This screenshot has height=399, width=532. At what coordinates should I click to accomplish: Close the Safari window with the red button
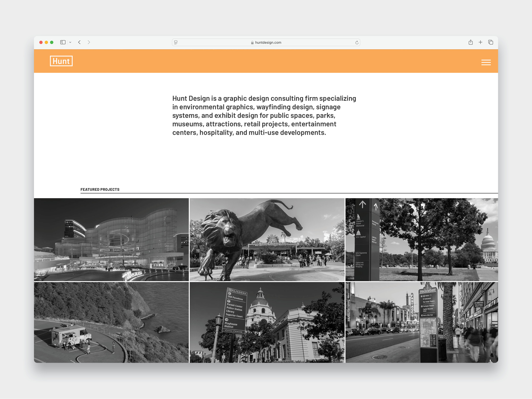[41, 42]
